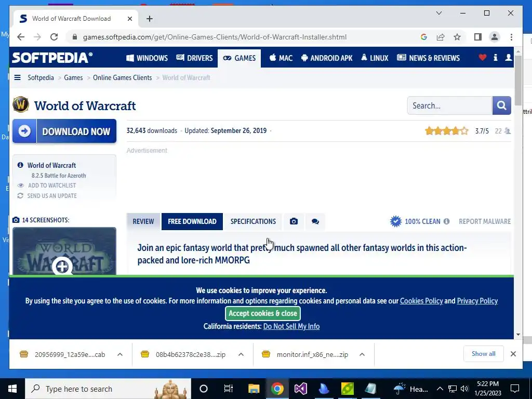Screen dimensions: 532x399
Task: View site lock information icon
Action: 75,37
